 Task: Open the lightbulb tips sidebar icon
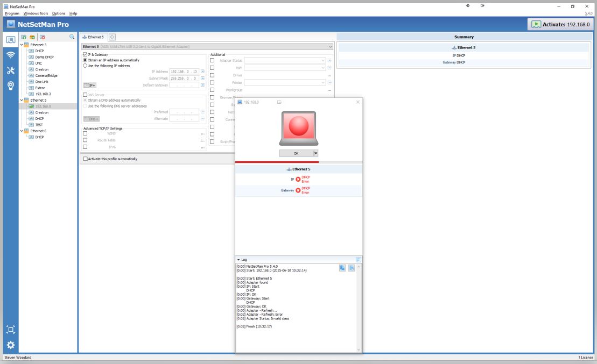click(11, 85)
